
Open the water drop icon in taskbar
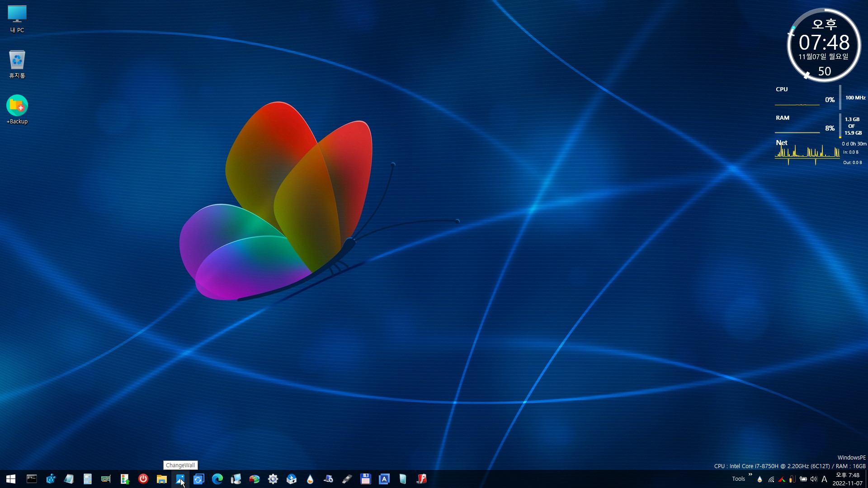tap(310, 479)
